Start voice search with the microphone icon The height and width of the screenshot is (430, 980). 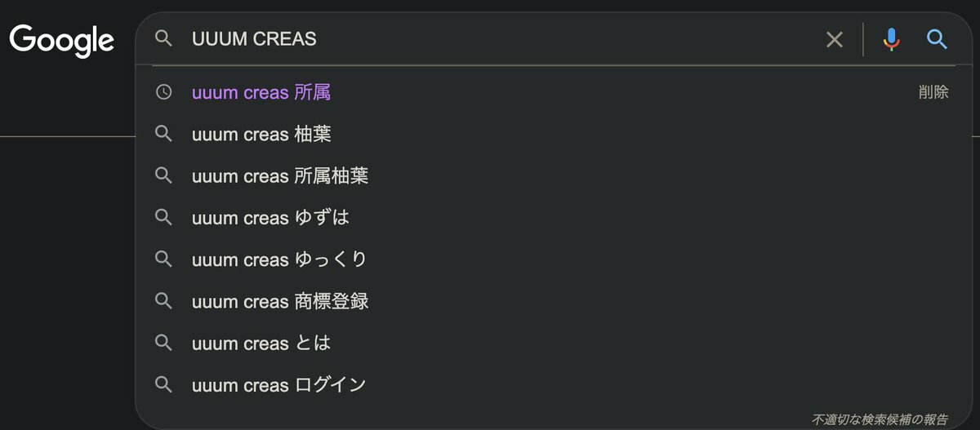892,39
